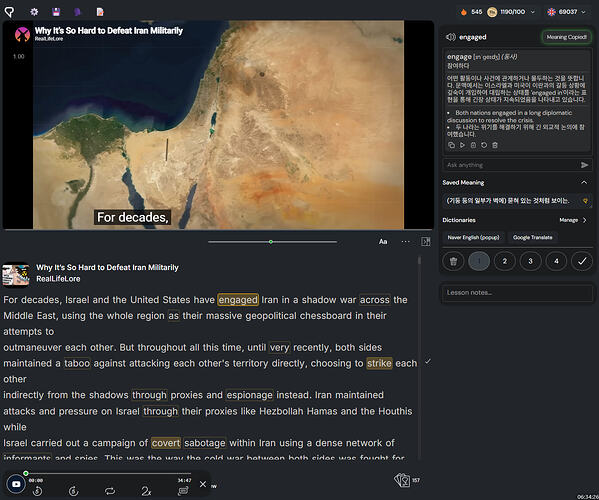
Task: Toggle the sidebar panel layout icon
Action: point(426,242)
